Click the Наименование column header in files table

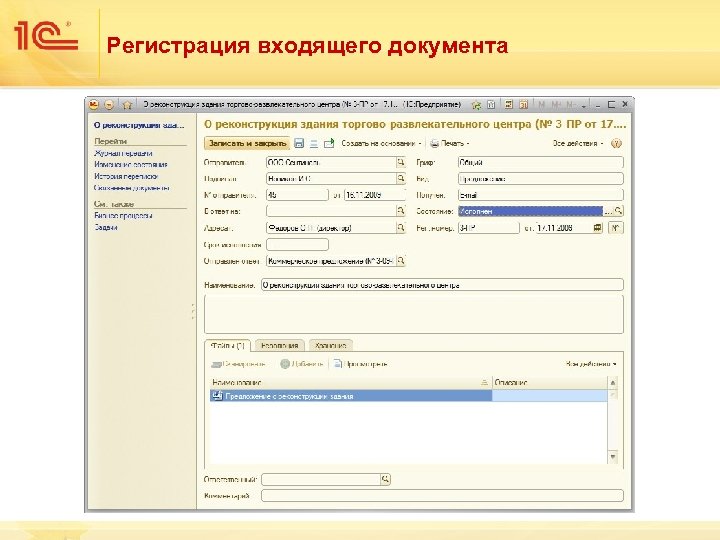point(350,382)
